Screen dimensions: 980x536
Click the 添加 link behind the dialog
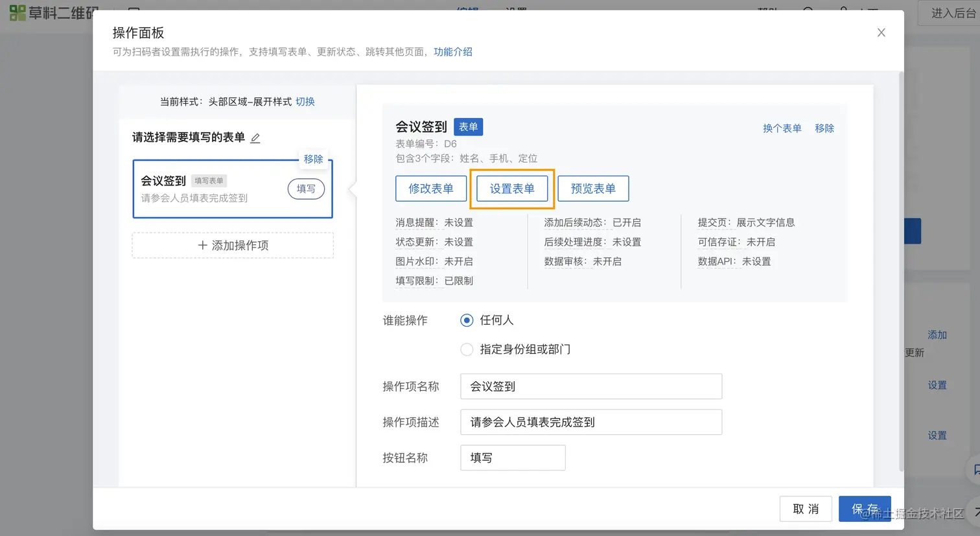tap(937, 335)
